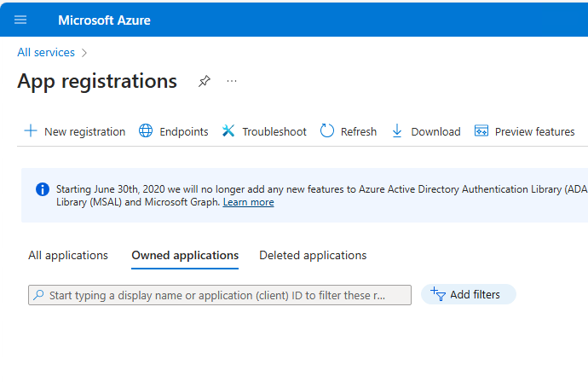Screen dimensions: 588x382
Task: Click the Refresh label
Action: click(x=359, y=131)
